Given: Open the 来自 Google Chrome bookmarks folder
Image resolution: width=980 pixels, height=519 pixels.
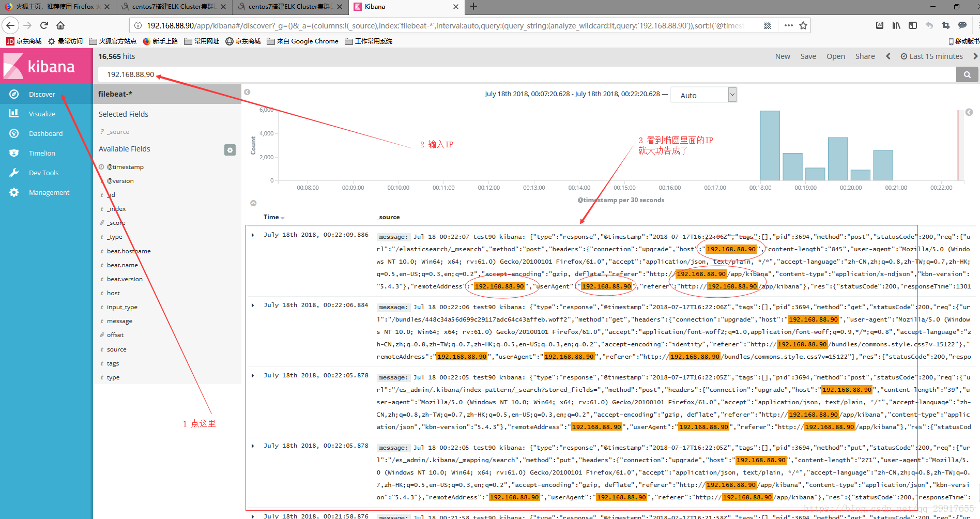Looking at the screenshot, I should (x=302, y=41).
